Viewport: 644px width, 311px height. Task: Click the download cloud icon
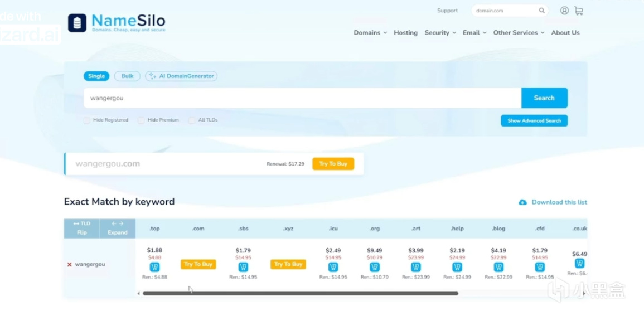pyautogui.click(x=523, y=202)
